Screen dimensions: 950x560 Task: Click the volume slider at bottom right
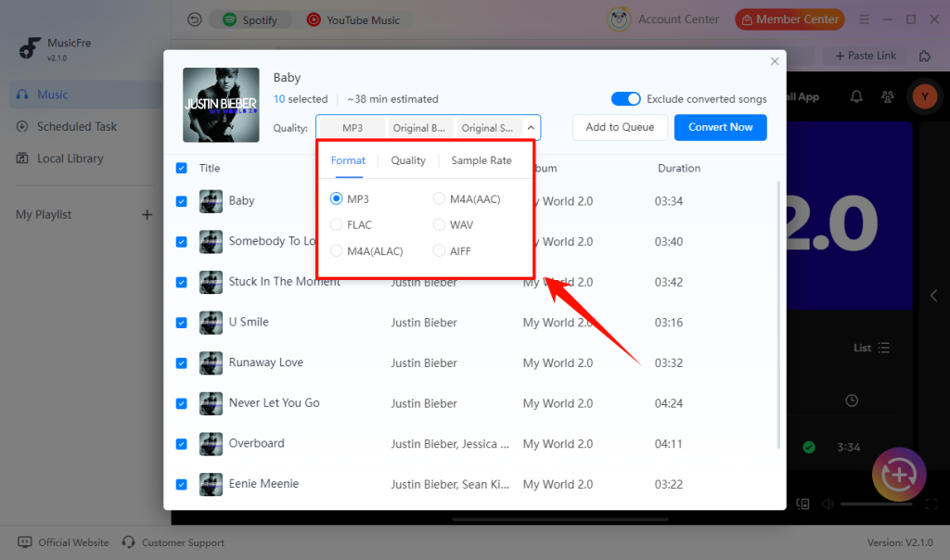coord(876,504)
